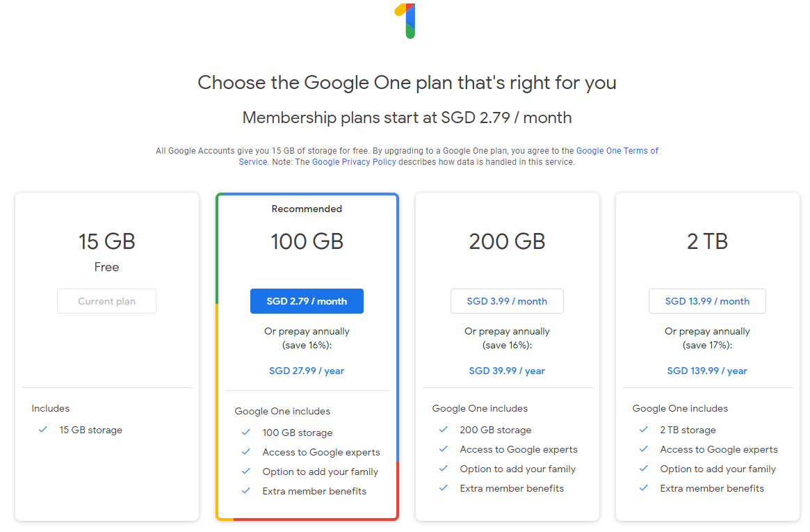Choose the SGD 3.99 / month plan
Viewport: 810px width, 532px height.
click(x=507, y=301)
